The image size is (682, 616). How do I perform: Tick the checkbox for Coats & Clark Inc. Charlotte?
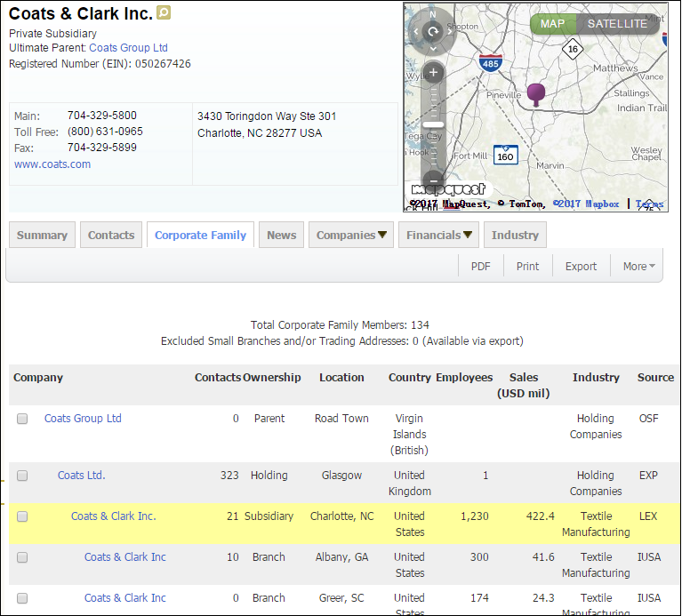pyautogui.click(x=22, y=516)
